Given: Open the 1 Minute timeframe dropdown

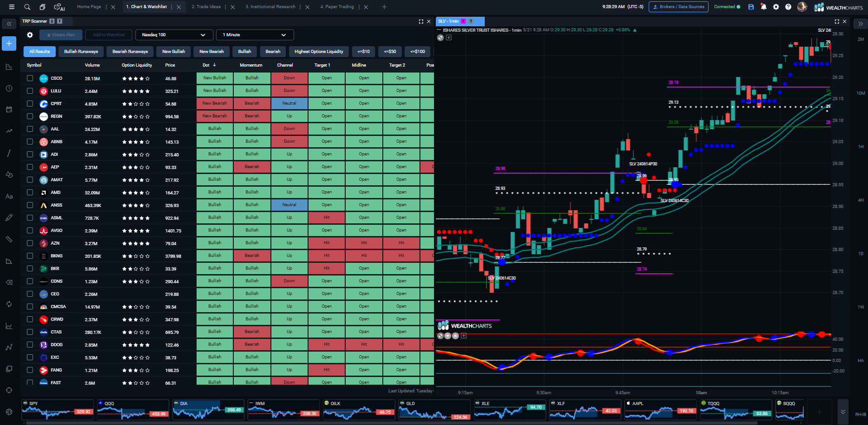Looking at the screenshot, I should pos(255,35).
